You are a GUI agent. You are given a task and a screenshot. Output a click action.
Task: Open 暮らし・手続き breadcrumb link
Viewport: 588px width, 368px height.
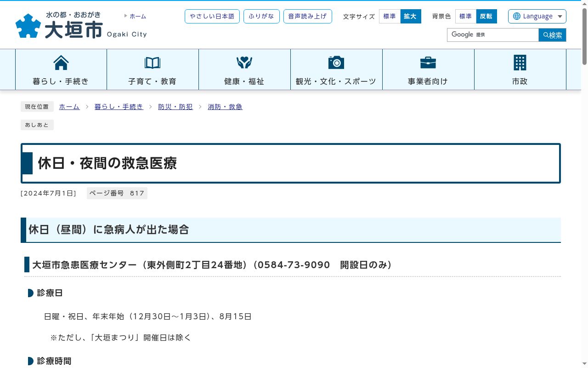tap(119, 107)
